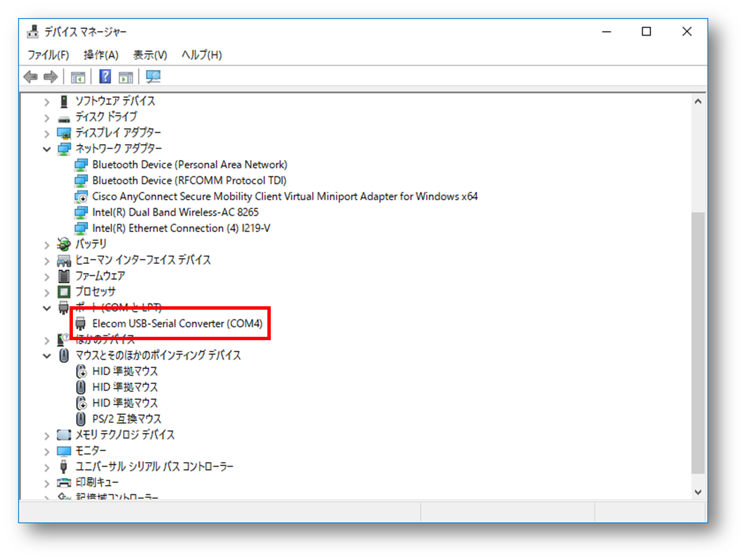This screenshot has width=745, height=560.
Task: Click the Intel Ethernet Connection I219-V icon
Action: (81, 228)
